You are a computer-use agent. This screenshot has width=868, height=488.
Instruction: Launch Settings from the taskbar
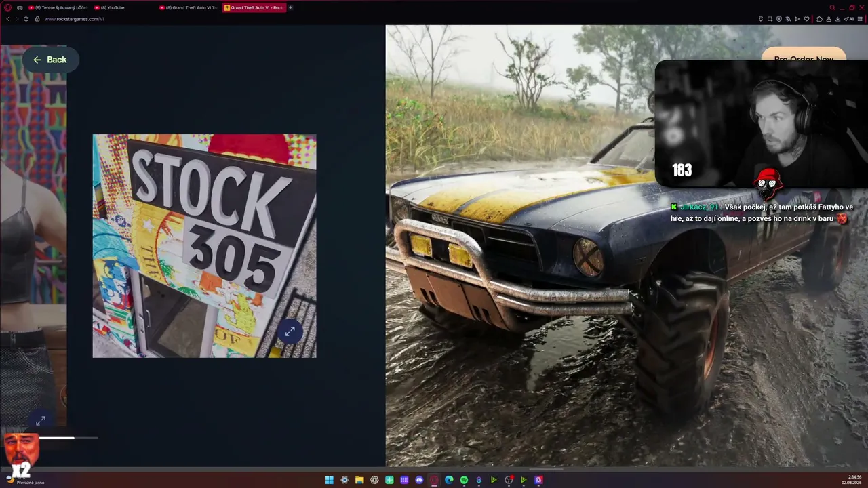[344, 480]
